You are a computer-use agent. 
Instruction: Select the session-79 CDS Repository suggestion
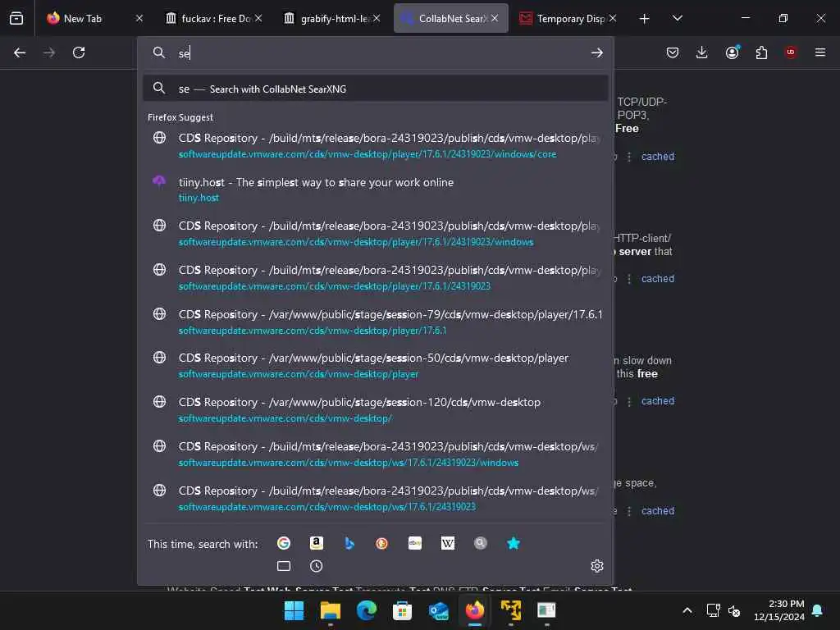pyautogui.click(x=375, y=322)
